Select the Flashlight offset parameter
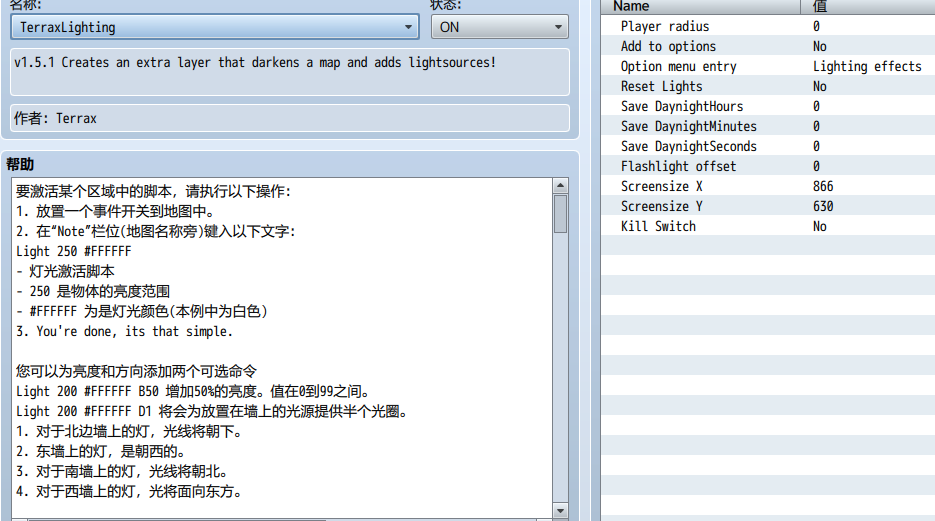935x521 pixels. click(768, 166)
